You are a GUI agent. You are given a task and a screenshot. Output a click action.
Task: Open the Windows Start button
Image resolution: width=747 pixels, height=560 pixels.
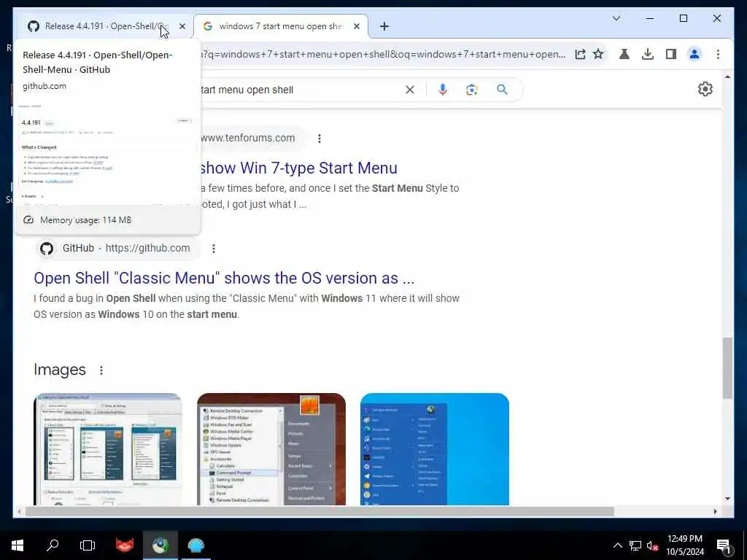coord(18,545)
